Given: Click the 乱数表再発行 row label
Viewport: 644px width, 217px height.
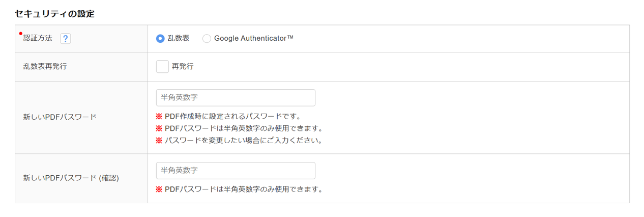Looking at the screenshot, I should coord(45,66).
